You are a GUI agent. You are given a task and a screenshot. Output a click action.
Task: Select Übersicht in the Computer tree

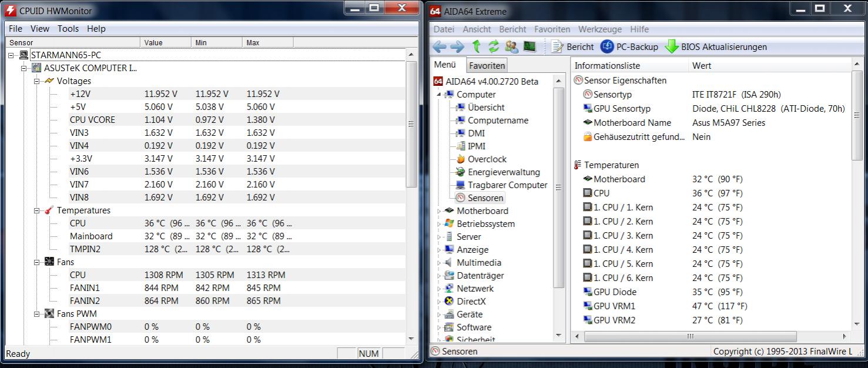pyautogui.click(x=486, y=107)
